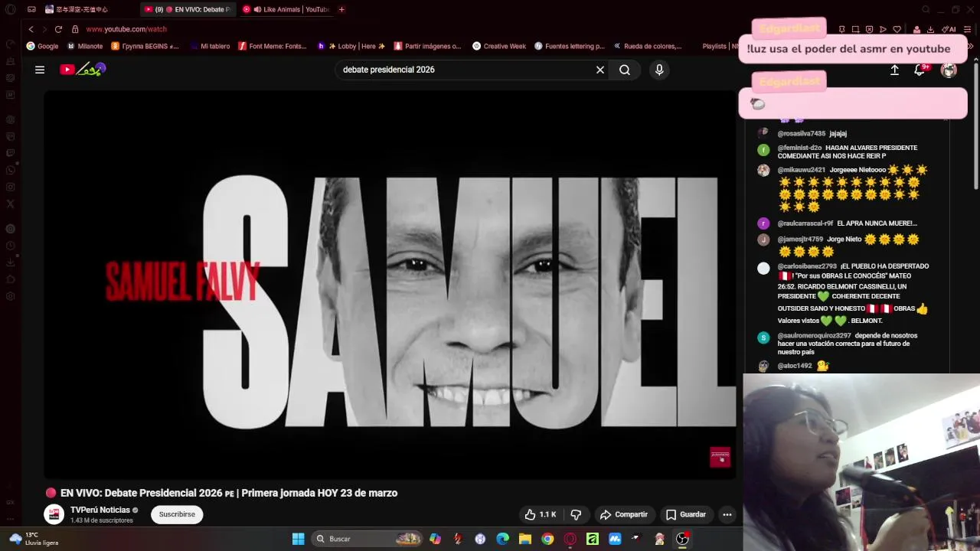The height and width of the screenshot is (551, 980).
Task: View site security lock info
Action: 75,29
